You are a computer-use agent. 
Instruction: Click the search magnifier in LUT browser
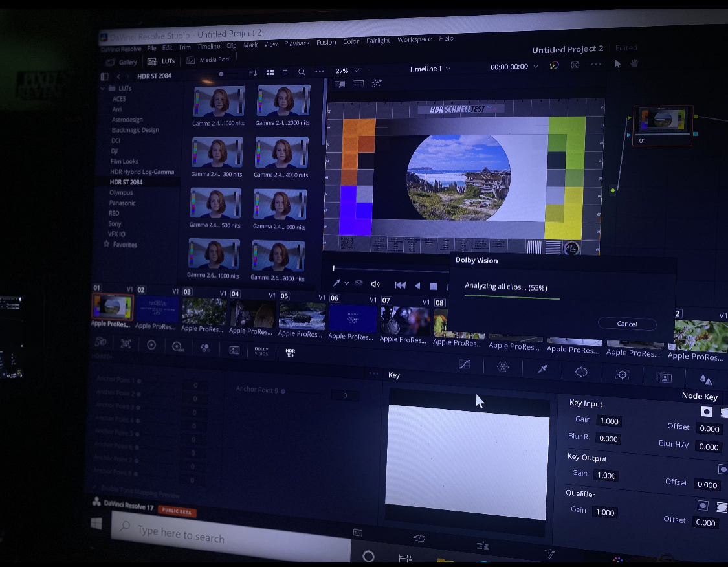coord(302,71)
